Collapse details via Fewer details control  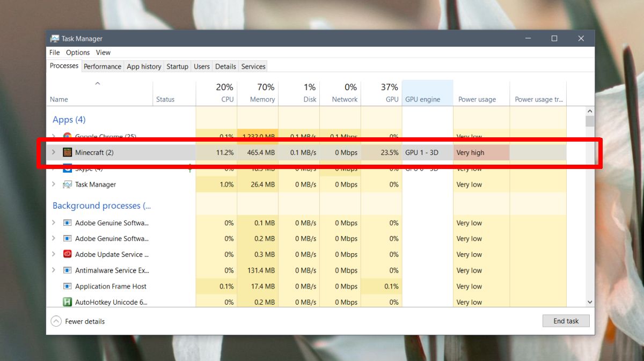pos(55,321)
